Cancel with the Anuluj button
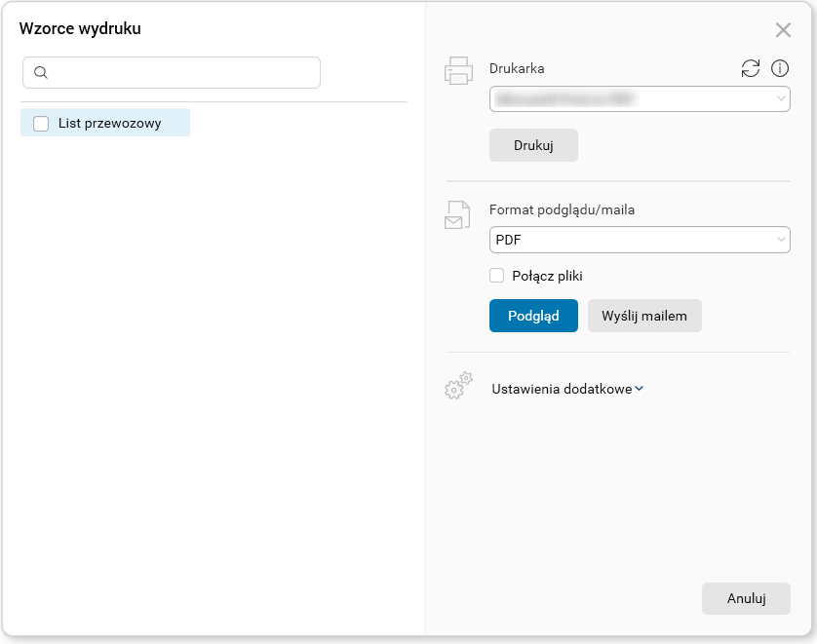 746,598
